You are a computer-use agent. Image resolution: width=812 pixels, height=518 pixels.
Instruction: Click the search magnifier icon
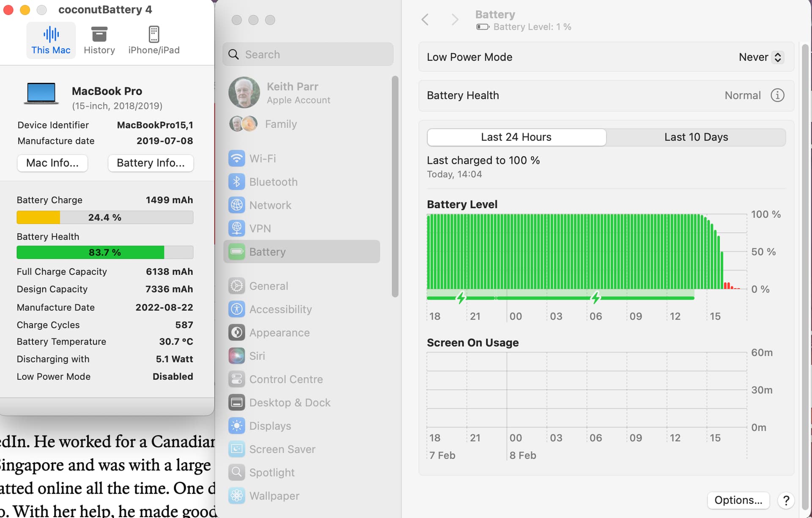click(x=233, y=55)
